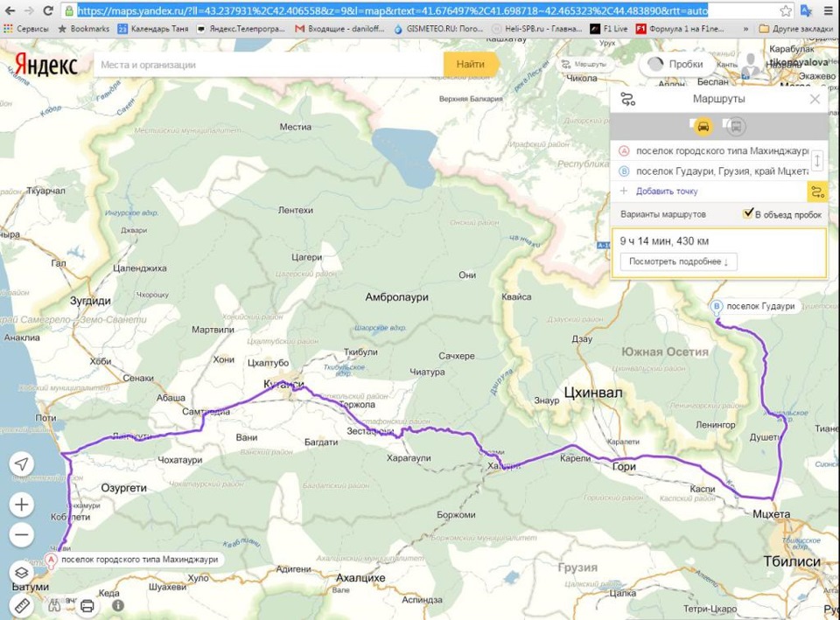Expand Посмотреть подробнее route details
This screenshot has width=840, height=620.
click(x=678, y=261)
